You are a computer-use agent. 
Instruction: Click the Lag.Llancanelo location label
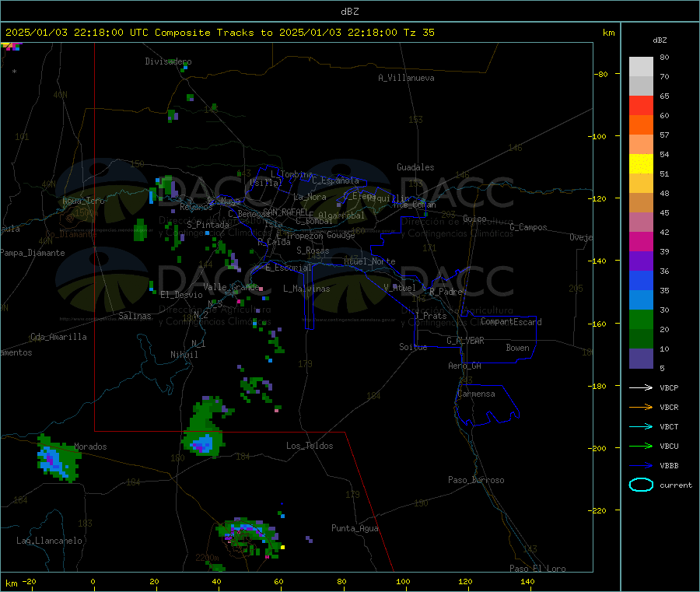(49, 541)
